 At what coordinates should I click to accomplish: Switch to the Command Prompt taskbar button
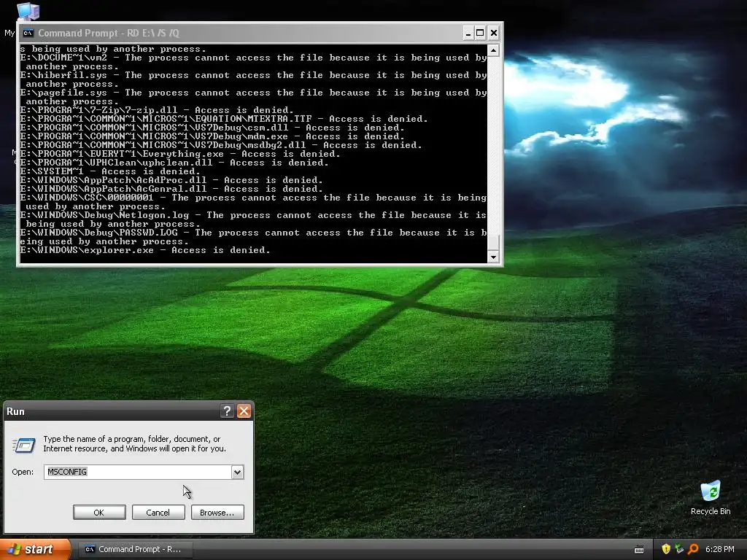click(x=136, y=549)
